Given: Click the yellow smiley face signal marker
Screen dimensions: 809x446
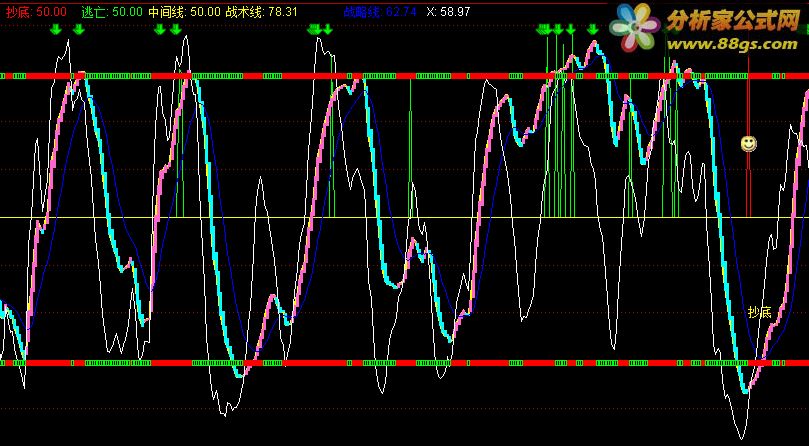Looking at the screenshot, I should point(748,144).
